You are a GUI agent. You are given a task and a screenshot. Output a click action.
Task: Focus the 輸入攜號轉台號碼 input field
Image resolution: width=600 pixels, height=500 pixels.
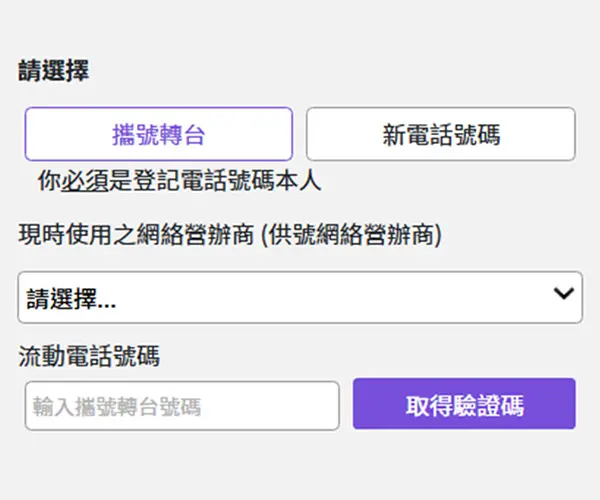pos(182,407)
